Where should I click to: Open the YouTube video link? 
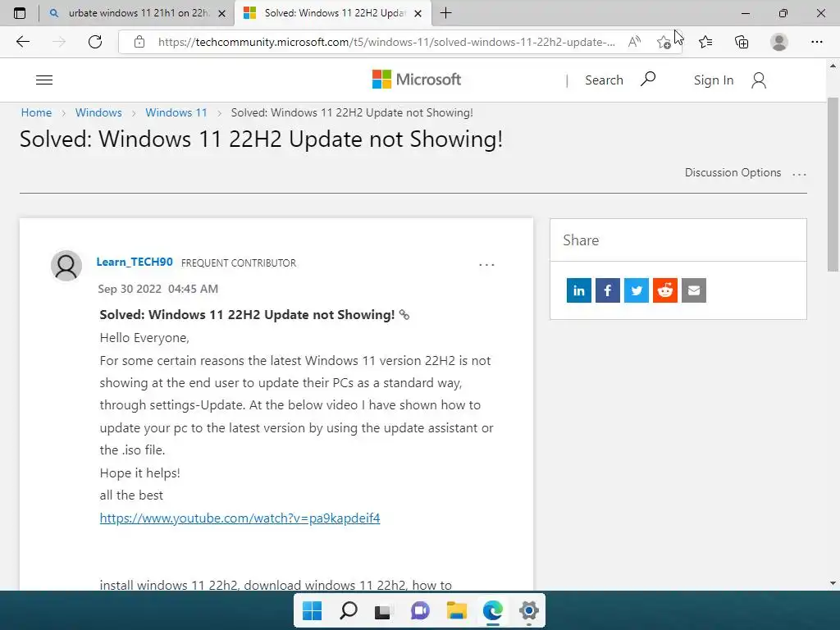(x=240, y=518)
